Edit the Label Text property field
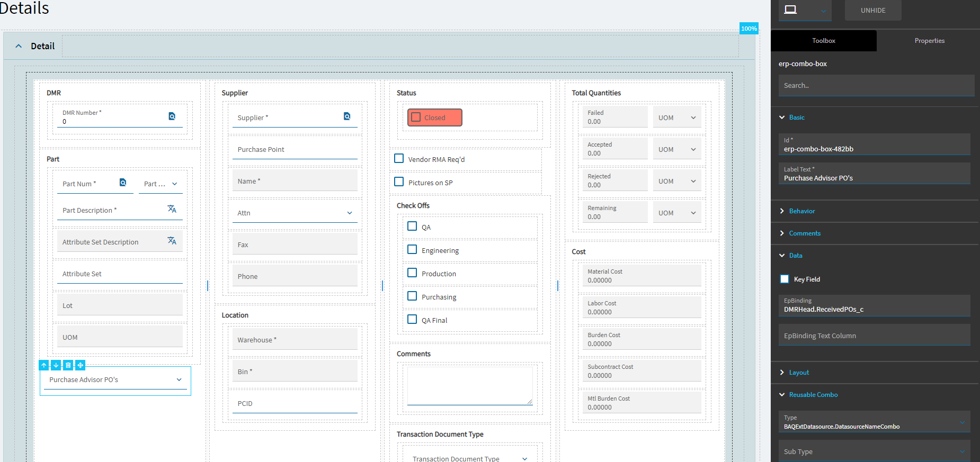The image size is (980, 462). 875,174
